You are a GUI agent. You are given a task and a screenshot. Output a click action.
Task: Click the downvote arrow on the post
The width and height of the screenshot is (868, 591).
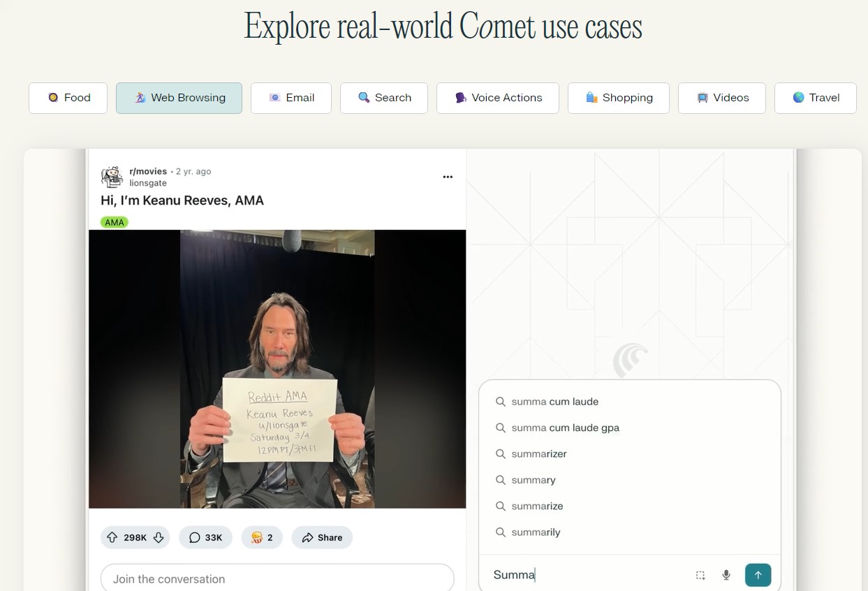(159, 537)
